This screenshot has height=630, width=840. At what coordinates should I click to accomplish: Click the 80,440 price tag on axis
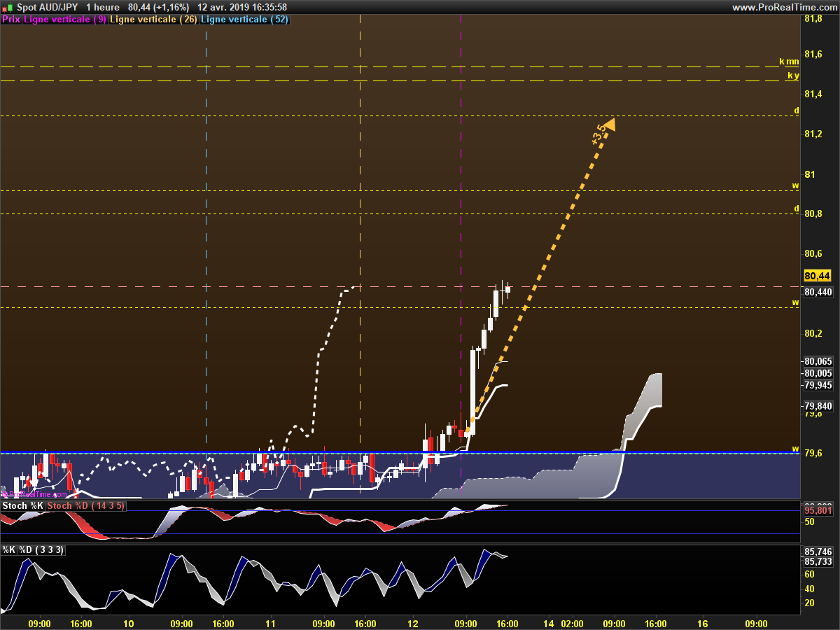(x=818, y=292)
